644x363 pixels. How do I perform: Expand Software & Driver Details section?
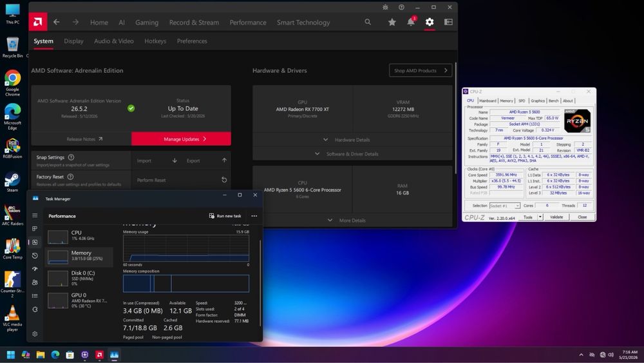coord(352,153)
